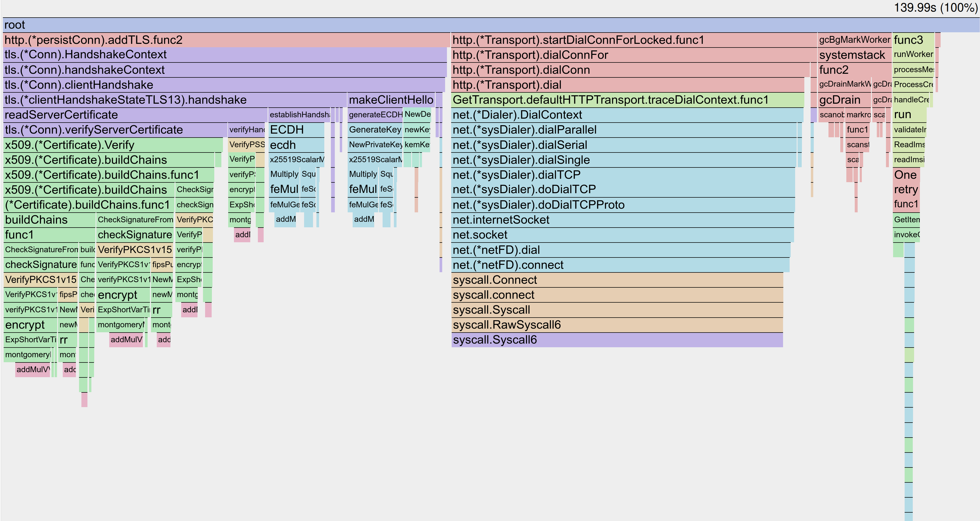This screenshot has height=521, width=980.
Task: Click the 139.99s (100%) total label
Action: (x=935, y=8)
